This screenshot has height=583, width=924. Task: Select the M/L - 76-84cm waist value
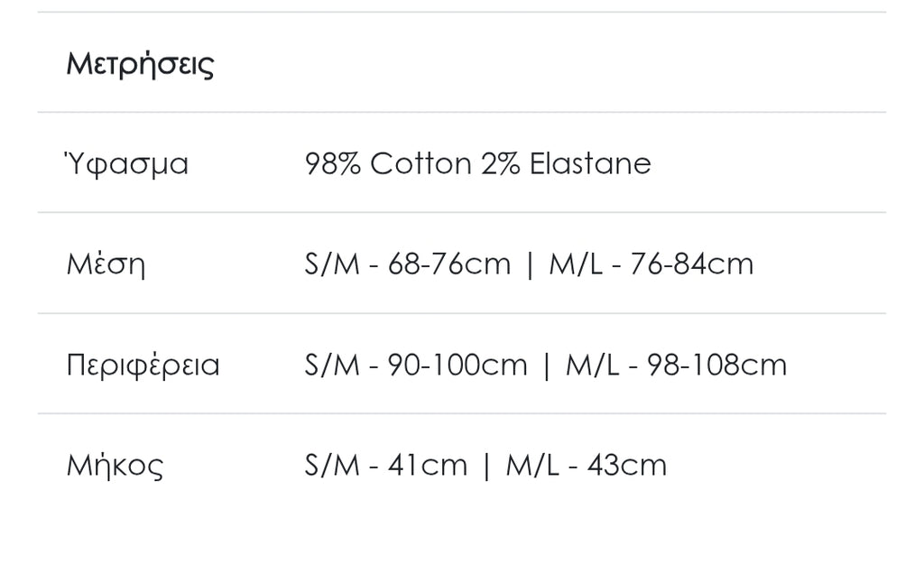651,264
